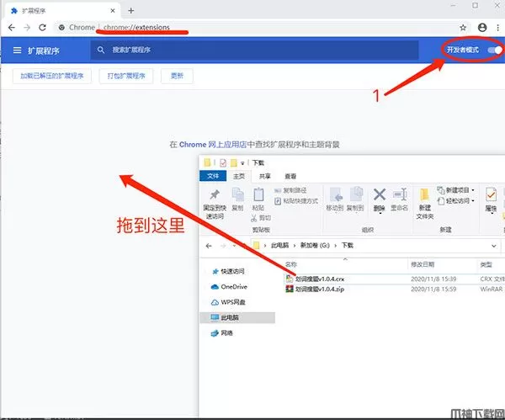The width and height of the screenshot is (505, 420).
Task: Open the extensions hamburger menu
Action: [x=17, y=51]
